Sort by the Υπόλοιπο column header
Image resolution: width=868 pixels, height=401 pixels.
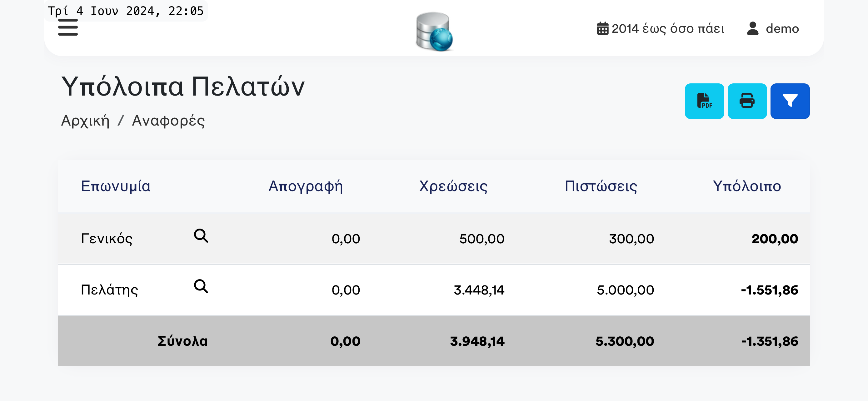click(x=747, y=186)
